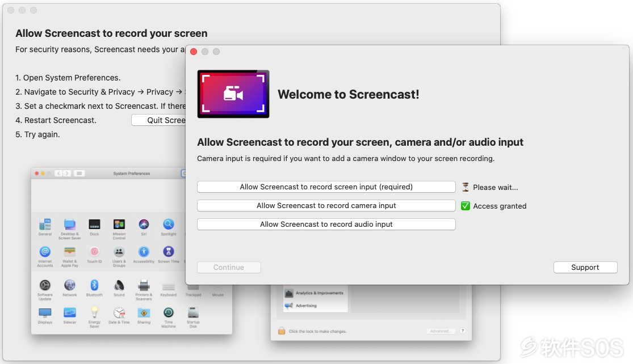This screenshot has height=364, width=633.
Task: Click 'Restart Screencast.' step text
Action: [x=61, y=120]
